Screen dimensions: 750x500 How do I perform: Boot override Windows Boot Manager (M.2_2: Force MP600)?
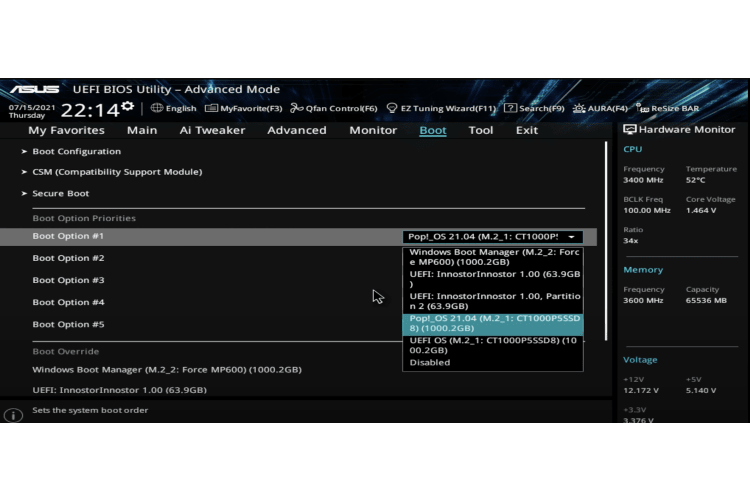(167, 369)
